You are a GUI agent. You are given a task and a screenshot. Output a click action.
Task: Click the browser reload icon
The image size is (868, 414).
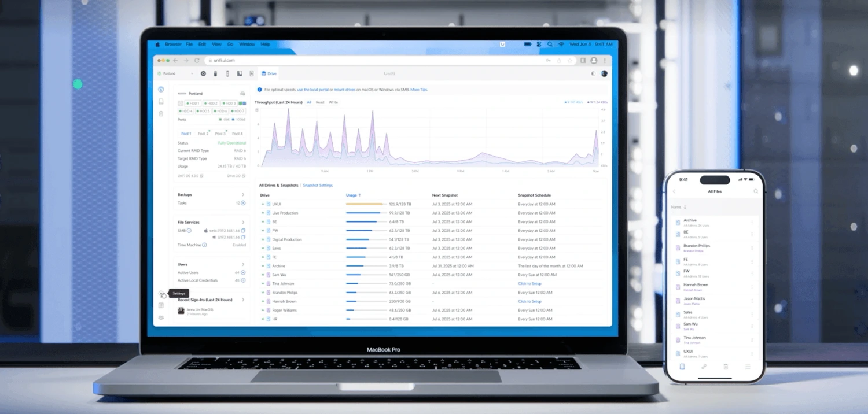[x=197, y=60]
